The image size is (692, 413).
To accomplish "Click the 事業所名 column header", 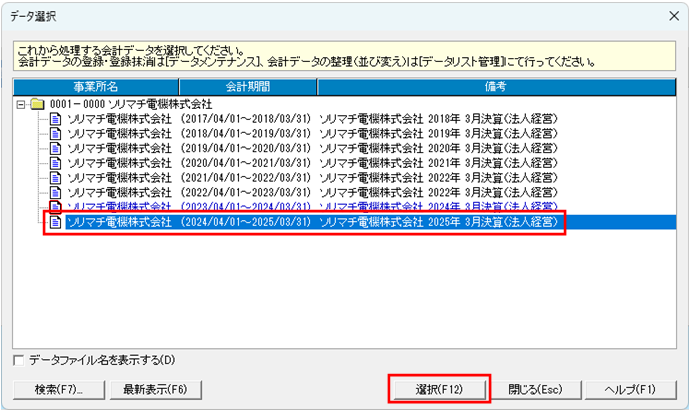I will [96, 86].
